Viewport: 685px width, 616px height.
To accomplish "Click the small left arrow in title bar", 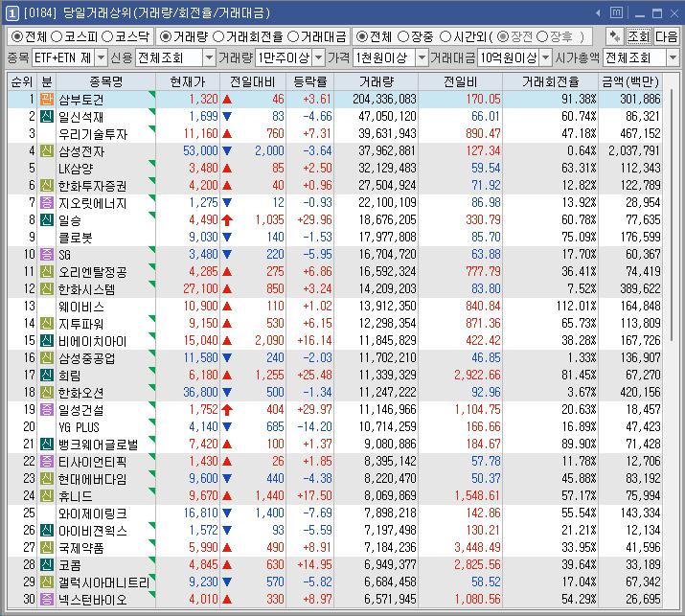I will 598,13.
